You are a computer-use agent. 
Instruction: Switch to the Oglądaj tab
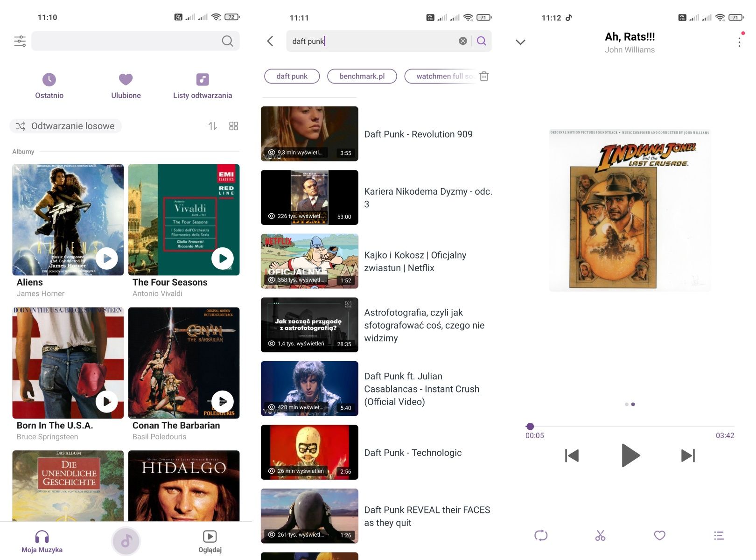(210, 542)
